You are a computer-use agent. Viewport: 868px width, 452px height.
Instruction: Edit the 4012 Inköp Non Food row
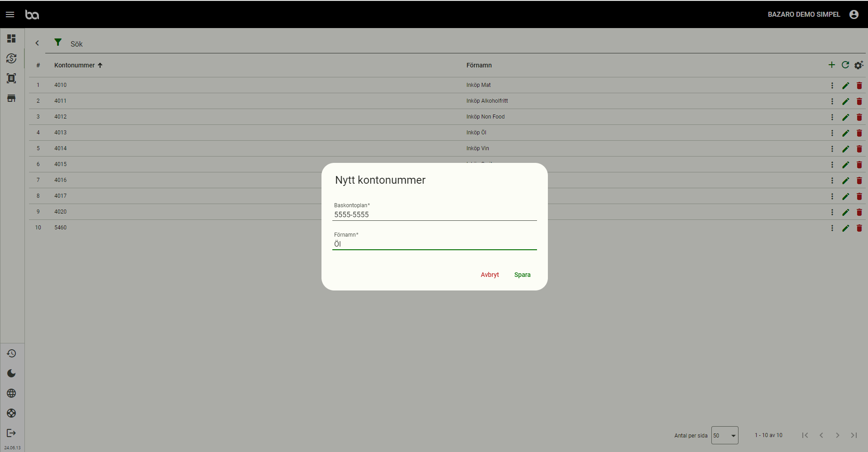[x=846, y=117]
